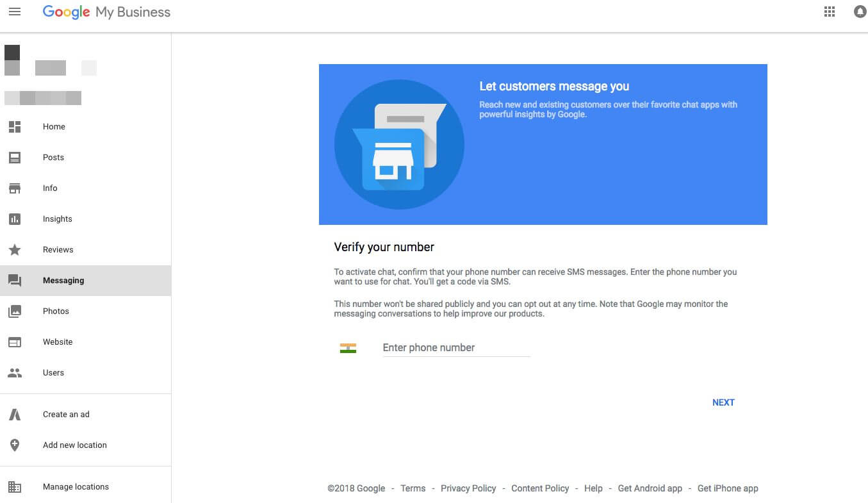This screenshot has width=868, height=503.
Task: Open the Privacy Policy link
Action: click(x=468, y=488)
